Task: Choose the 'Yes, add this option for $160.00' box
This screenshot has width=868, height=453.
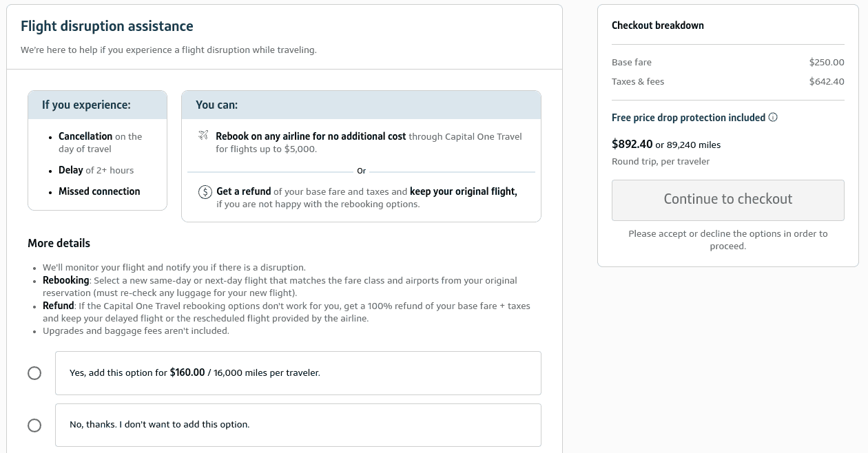Action: click(298, 373)
